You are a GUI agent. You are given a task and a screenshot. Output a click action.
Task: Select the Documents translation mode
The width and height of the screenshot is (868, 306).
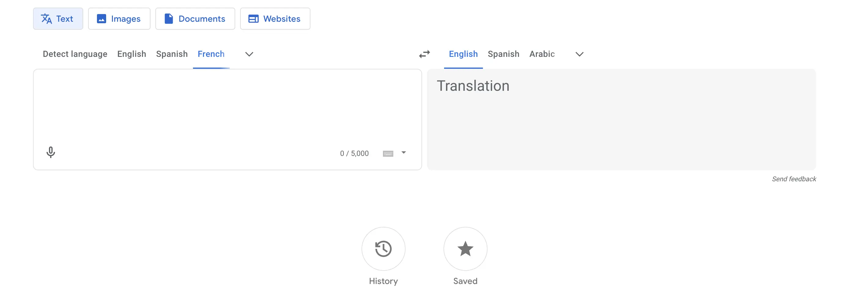195,19
